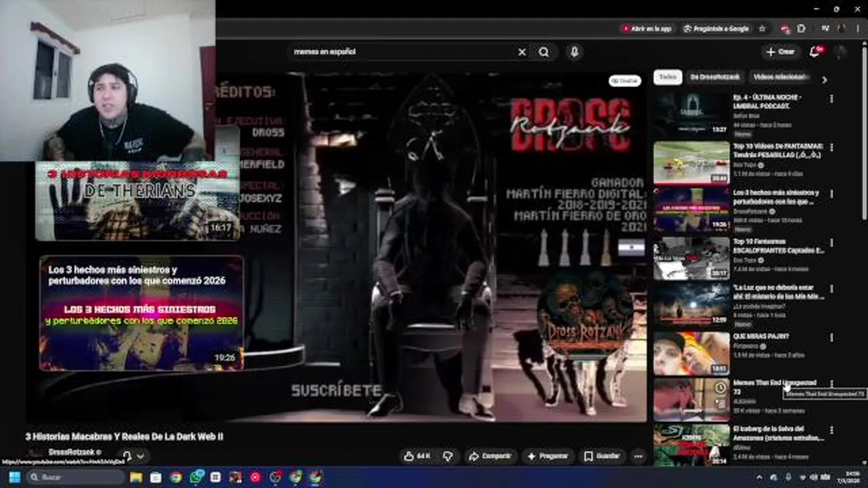Click inside the memes en español search field
Image resolution: width=868 pixels, height=488 pixels.
400,52
